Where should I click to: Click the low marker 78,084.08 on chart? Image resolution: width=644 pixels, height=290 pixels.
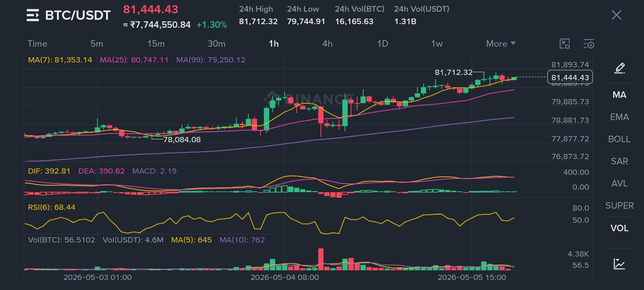coord(182,139)
